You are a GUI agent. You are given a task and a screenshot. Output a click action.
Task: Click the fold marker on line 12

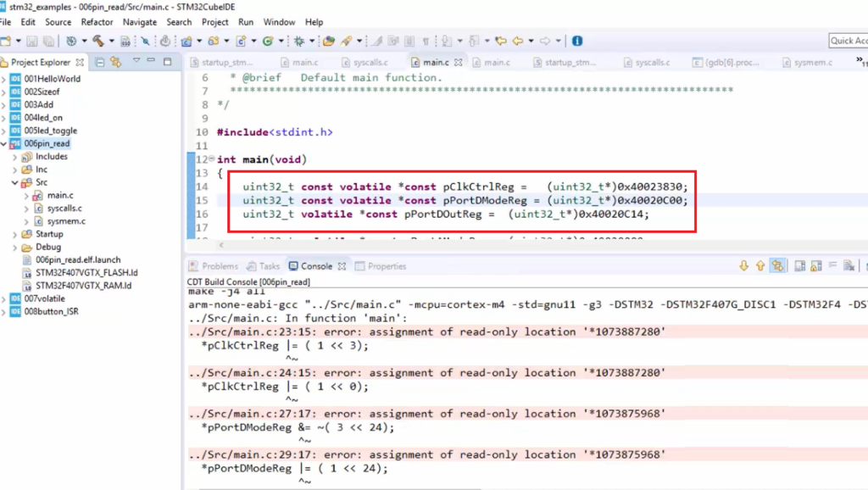pyautogui.click(x=211, y=159)
